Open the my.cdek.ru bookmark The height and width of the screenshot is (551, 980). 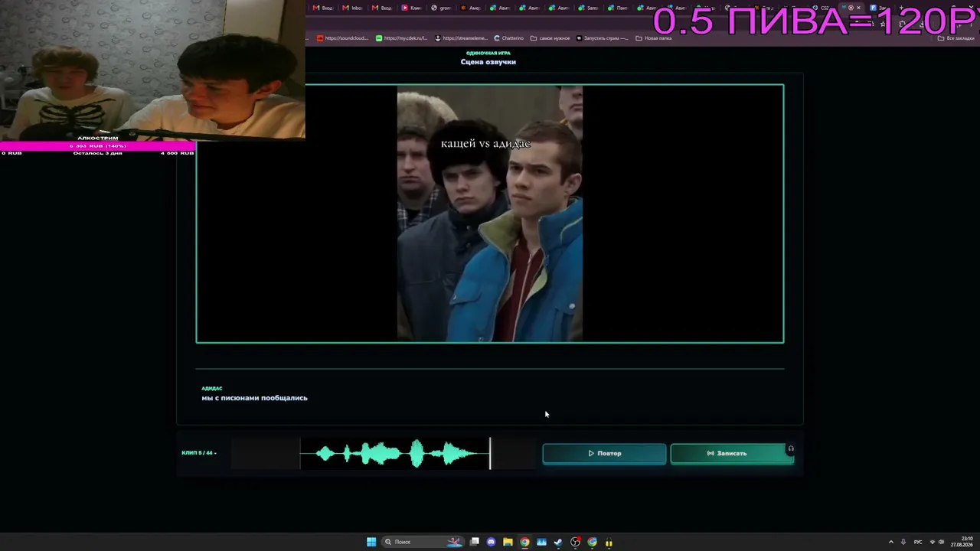401,38
